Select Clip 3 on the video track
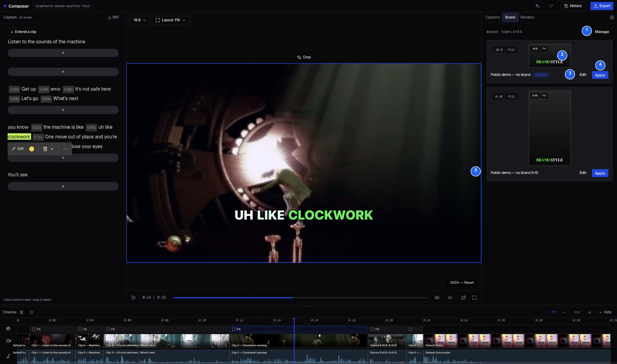Viewport: 617px width, 364px height. coord(167,341)
